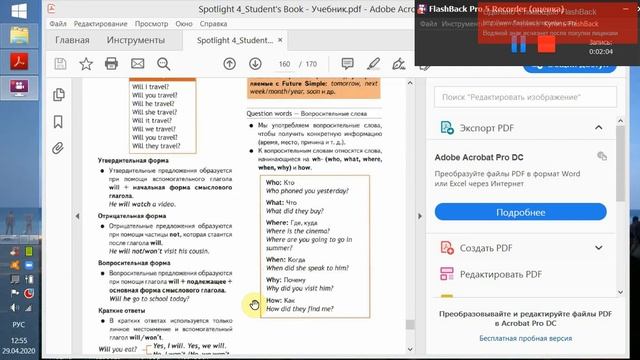Image resolution: width=640 pixels, height=360 pixels.
Task: Click the volume speaker tray icon
Action: pos(15,308)
